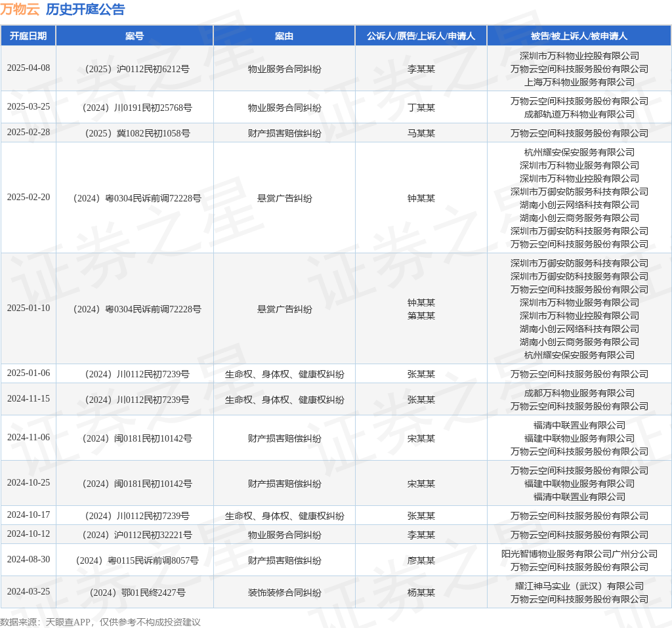Screen dimensions: 672x628
Task: Click case number (2024)粤0115民诉前调8057号
Action: click(x=137, y=560)
